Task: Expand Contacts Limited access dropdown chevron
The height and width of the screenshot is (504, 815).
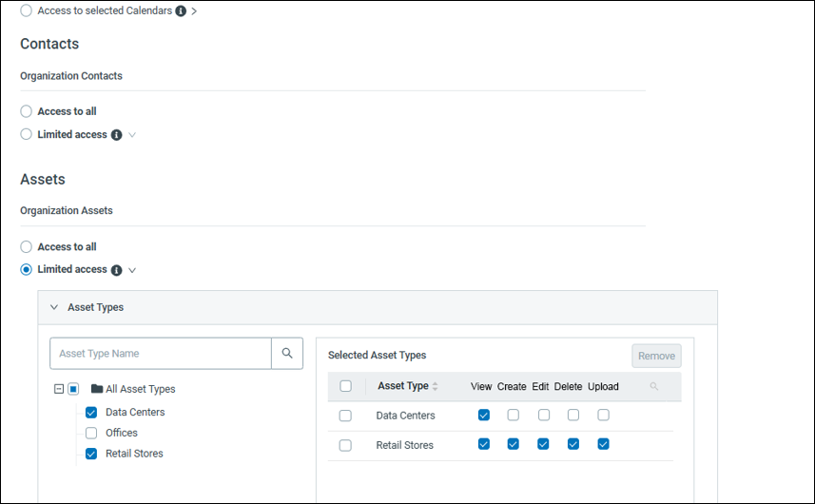Action: pos(132,135)
